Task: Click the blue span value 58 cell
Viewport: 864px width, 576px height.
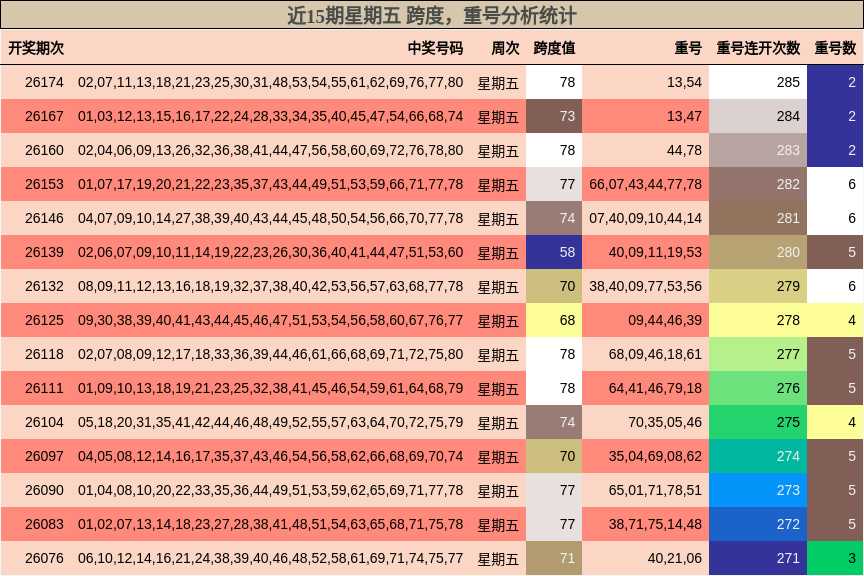Action: click(x=554, y=252)
